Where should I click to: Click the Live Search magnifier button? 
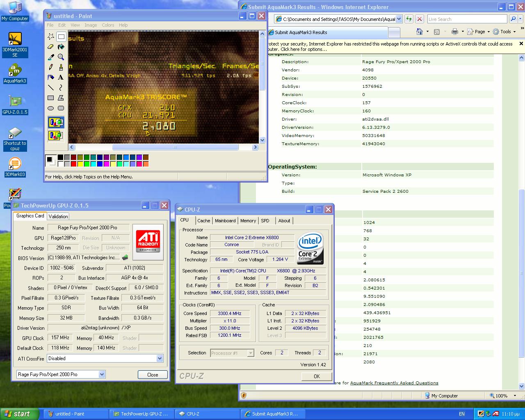[513, 19]
